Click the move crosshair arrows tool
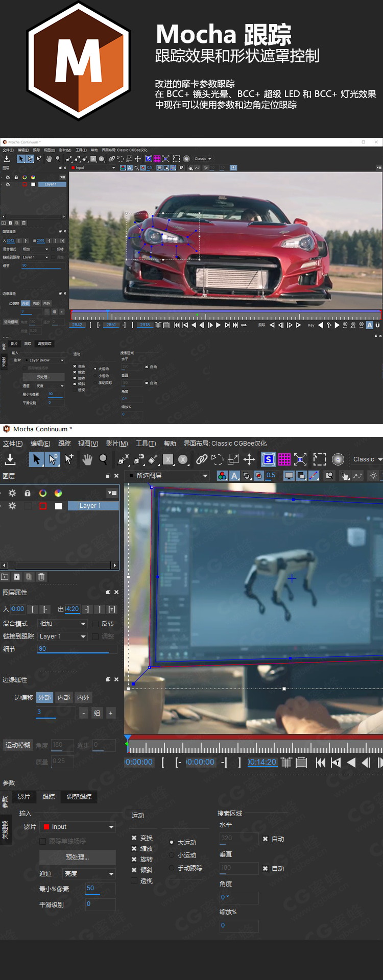The height and width of the screenshot is (980, 383). pos(249,459)
